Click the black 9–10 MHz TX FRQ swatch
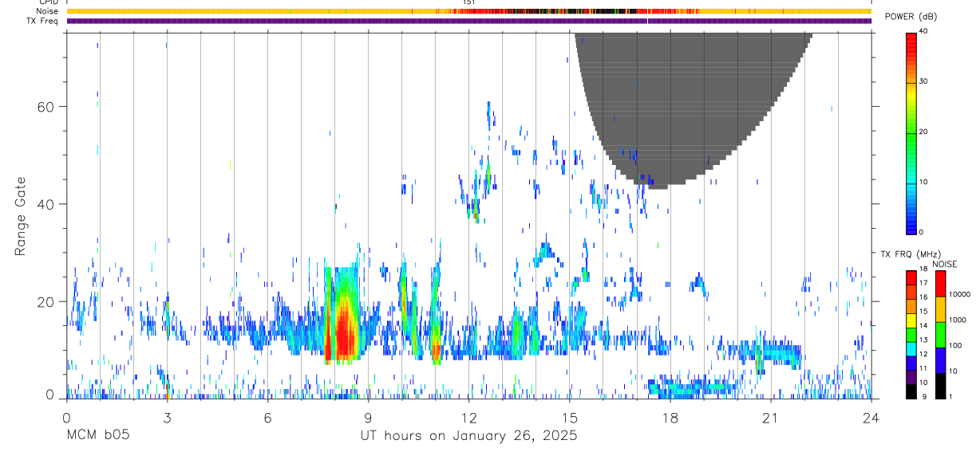 click(911, 391)
